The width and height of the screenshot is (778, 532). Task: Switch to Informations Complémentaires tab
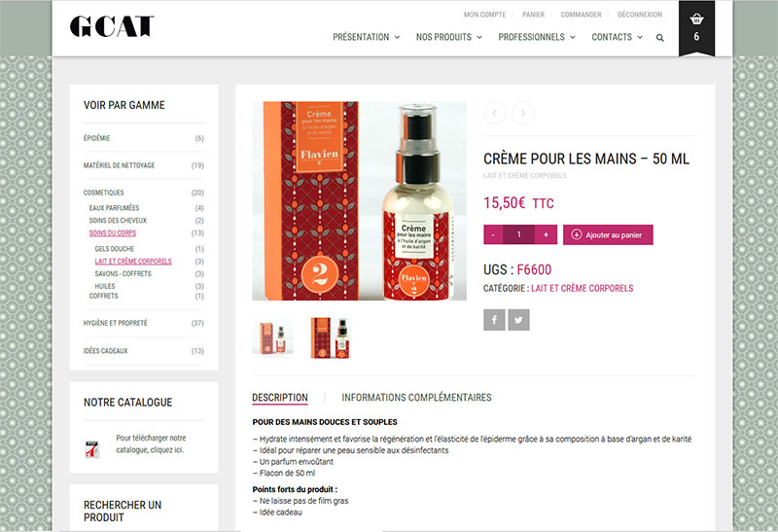pos(416,398)
